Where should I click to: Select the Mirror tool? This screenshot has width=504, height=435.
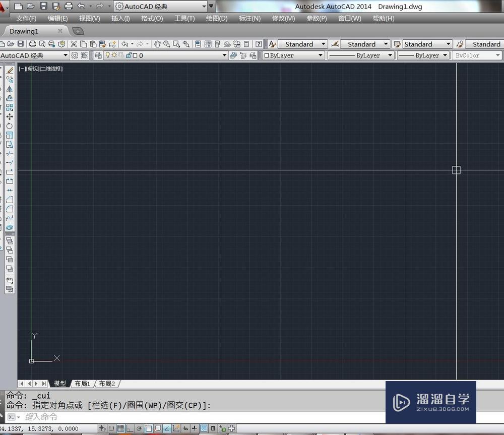tap(10, 89)
